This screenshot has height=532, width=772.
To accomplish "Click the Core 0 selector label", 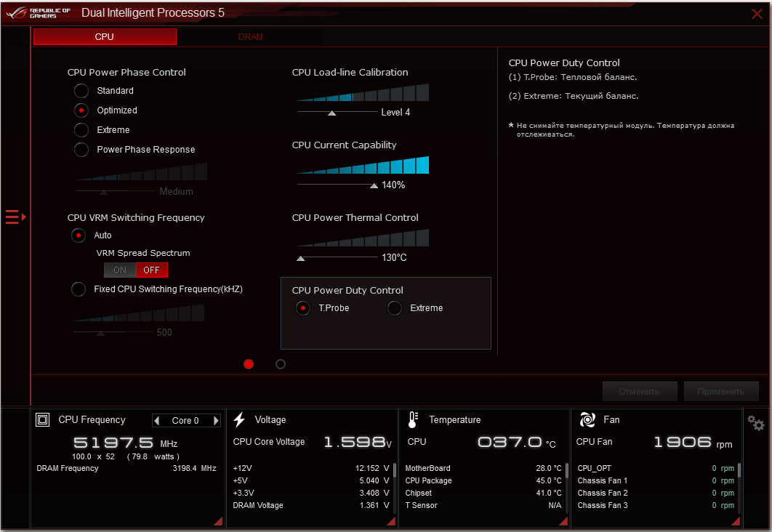I will click(x=185, y=421).
